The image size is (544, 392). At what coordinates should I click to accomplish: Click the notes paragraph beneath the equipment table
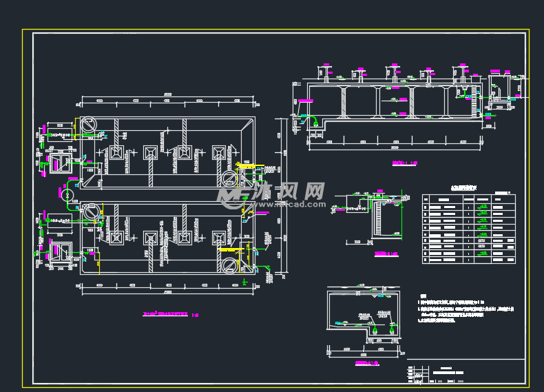(x=466, y=309)
